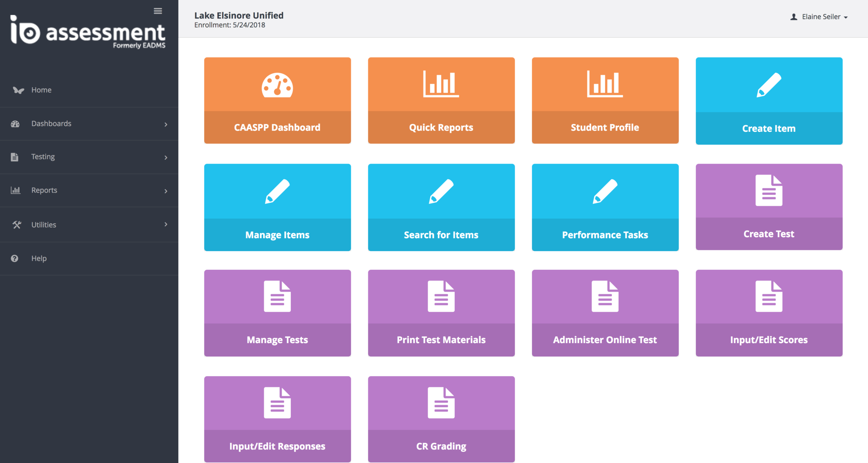Select Reports in the sidebar menu
Viewport: 868px width, 463px height.
coord(44,190)
